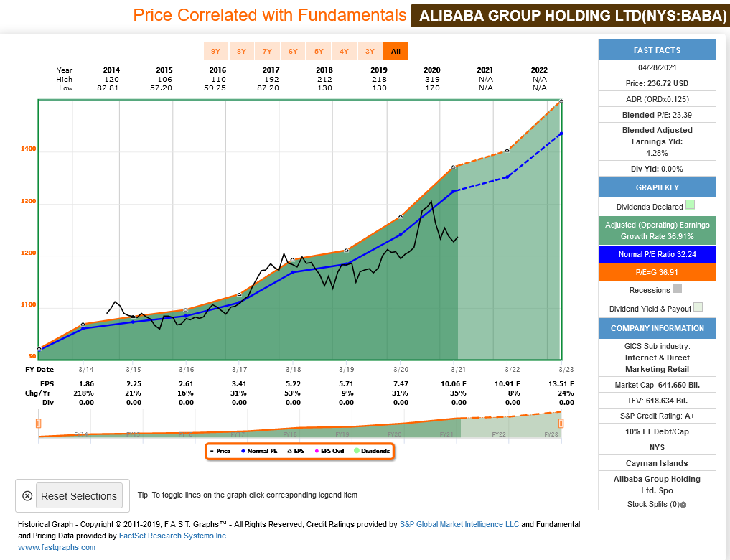Click the ADR (ORDx0.125) text
Screen dimensions: 730x560
tap(657, 99)
